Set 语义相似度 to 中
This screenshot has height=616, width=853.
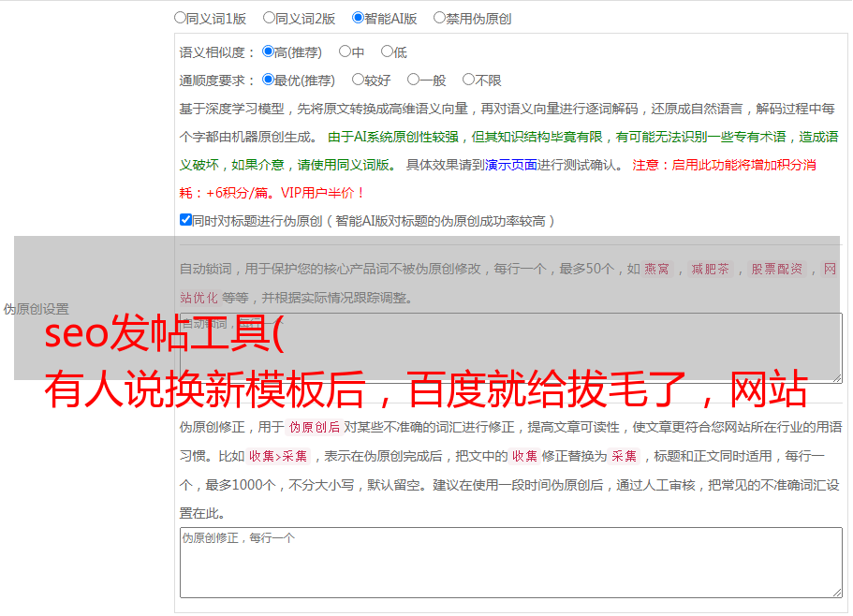(x=345, y=51)
